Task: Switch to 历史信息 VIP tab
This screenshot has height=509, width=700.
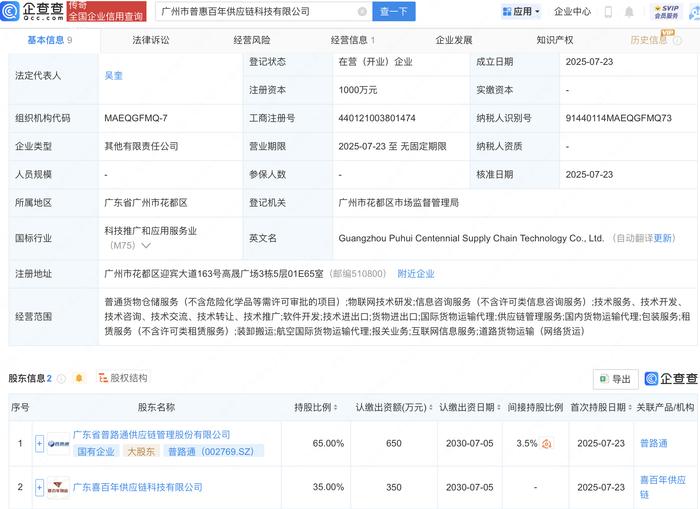Action: click(x=649, y=40)
